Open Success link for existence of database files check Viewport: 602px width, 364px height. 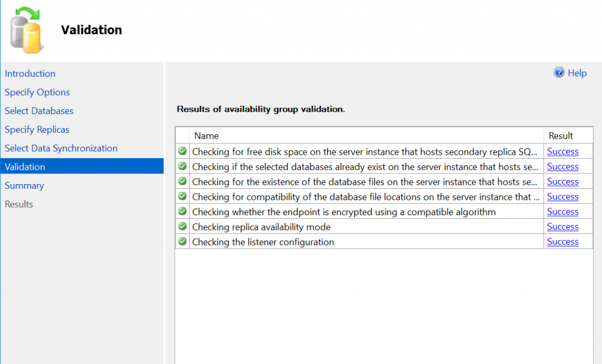click(563, 182)
